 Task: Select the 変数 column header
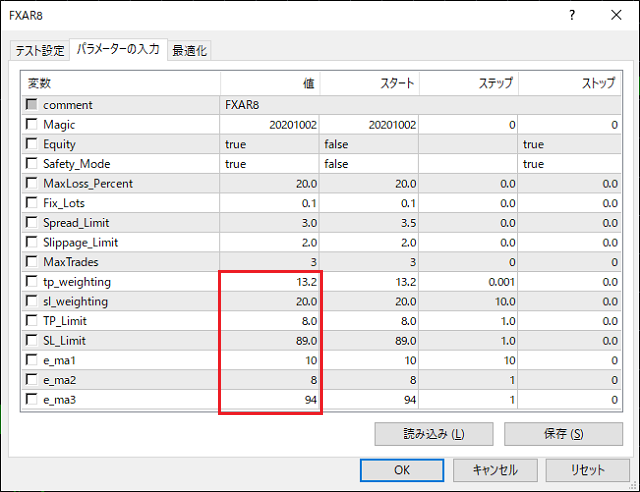121,83
